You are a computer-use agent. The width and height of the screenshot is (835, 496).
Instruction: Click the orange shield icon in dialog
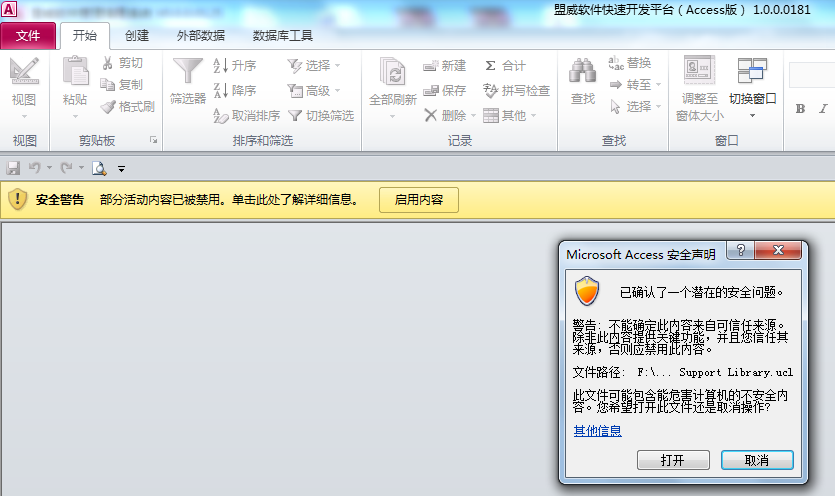(587, 291)
